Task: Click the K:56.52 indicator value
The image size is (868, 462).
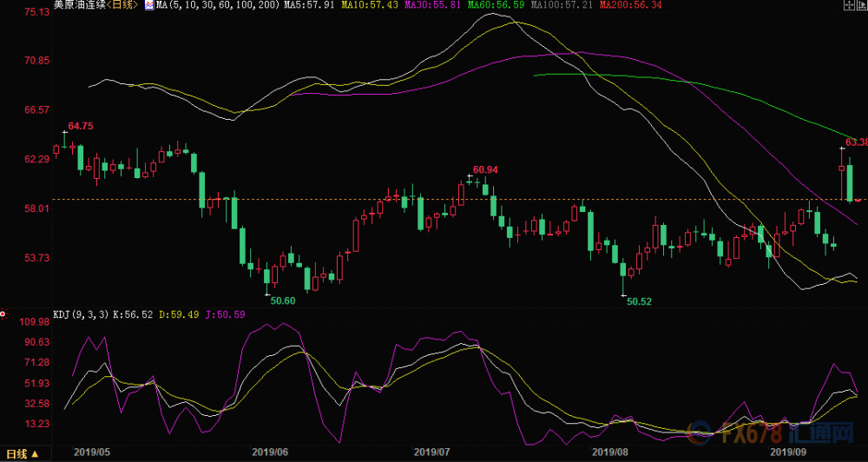Action: 133,314
